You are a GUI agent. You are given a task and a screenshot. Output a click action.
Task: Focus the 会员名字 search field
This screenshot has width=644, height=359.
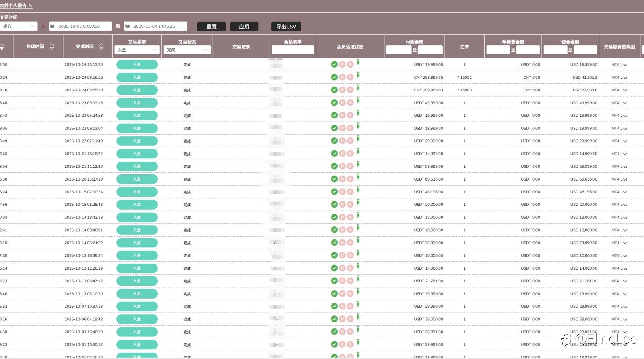(293, 50)
